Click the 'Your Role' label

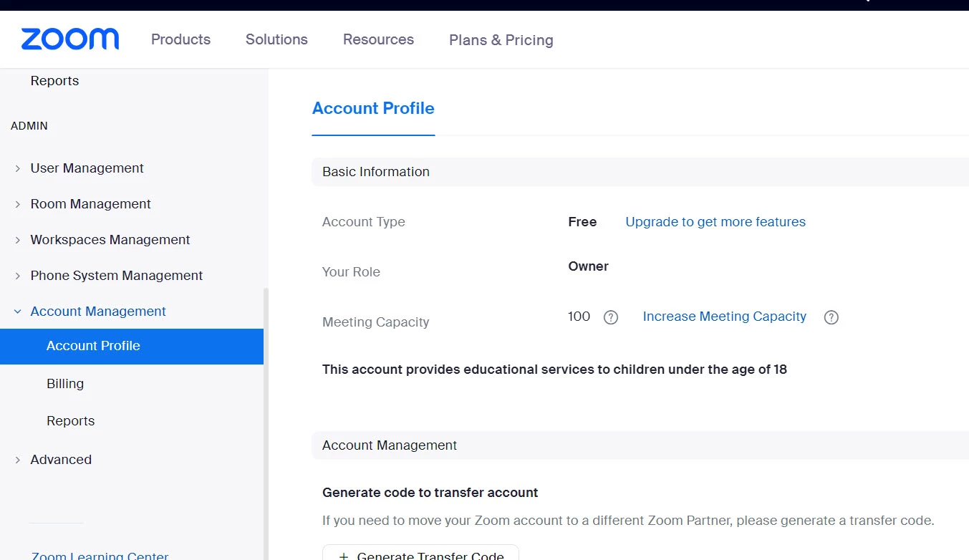(x=351, y=272)
